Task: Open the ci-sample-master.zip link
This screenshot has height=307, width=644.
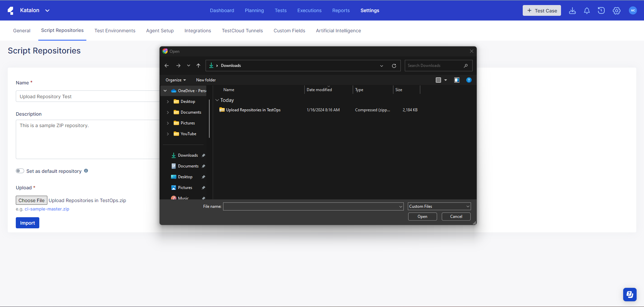Action: (47, 209)
